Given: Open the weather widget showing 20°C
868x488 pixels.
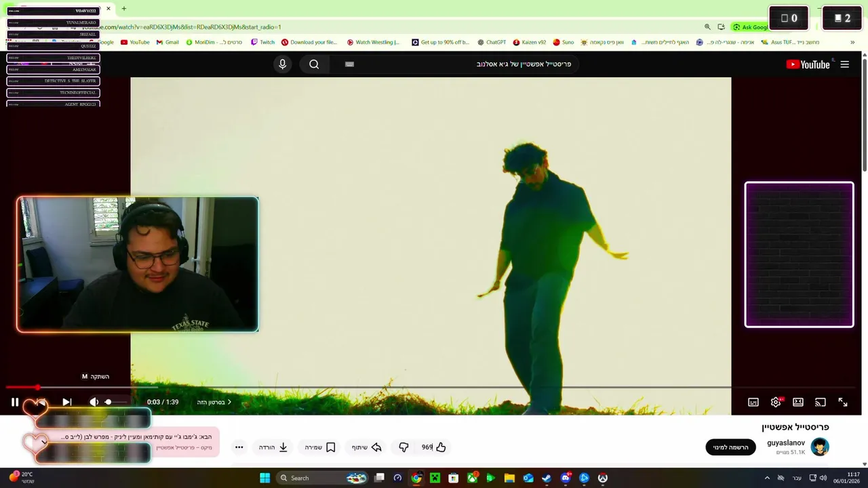Looking at the screenshot, I should point(21,477).
